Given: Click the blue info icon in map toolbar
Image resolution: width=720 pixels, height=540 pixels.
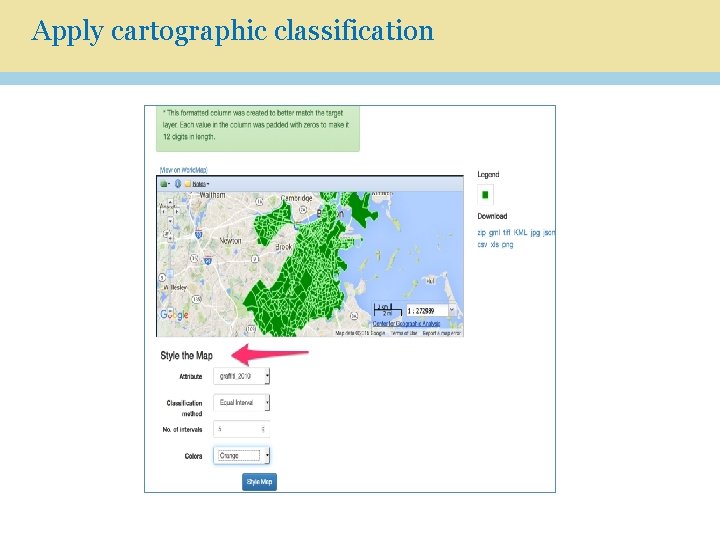Looking at the screenshot, I should pos(178,184).
